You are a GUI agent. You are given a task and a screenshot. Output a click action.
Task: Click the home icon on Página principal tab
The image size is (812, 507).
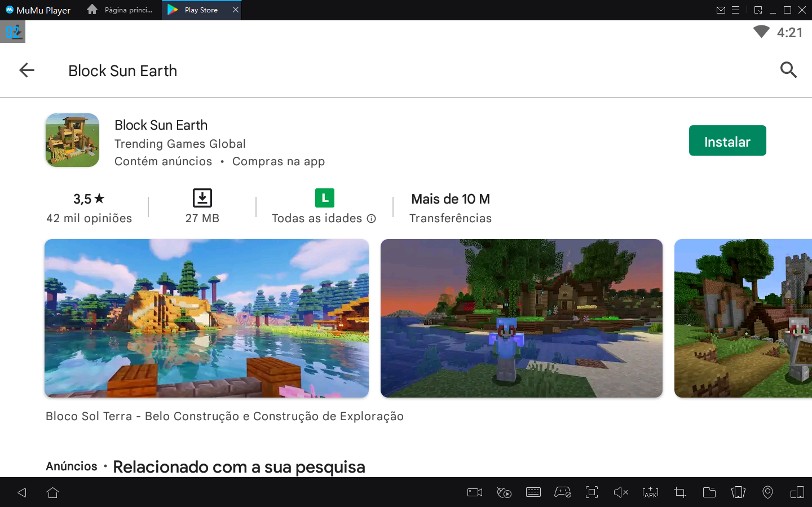[92, 10]
